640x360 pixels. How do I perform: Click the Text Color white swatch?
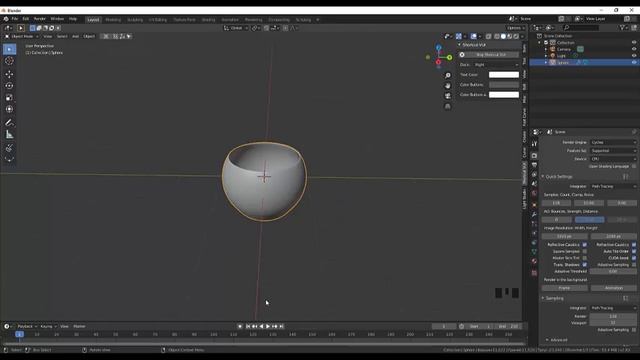pos(504,75)
